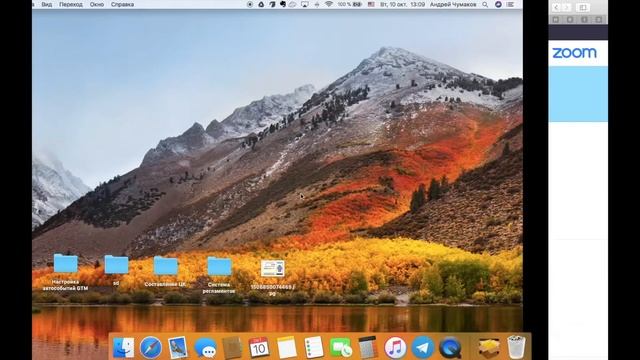Open the Вид menu
The height and width of the screenshot is (360, 640).
[47, 4]
